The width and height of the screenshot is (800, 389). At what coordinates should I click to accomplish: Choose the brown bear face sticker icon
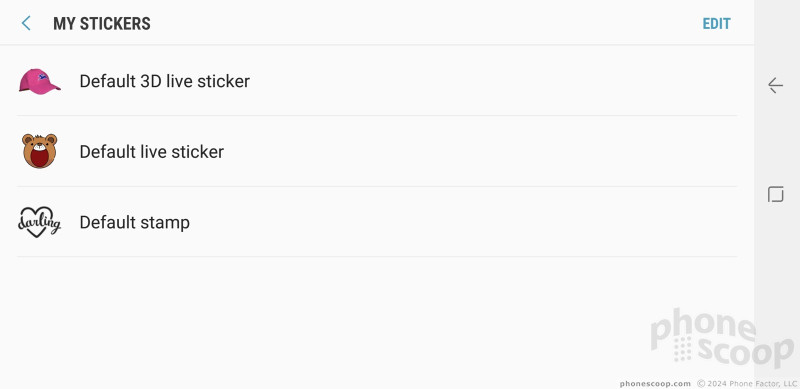pyautogui.click(x=39, y=151)
